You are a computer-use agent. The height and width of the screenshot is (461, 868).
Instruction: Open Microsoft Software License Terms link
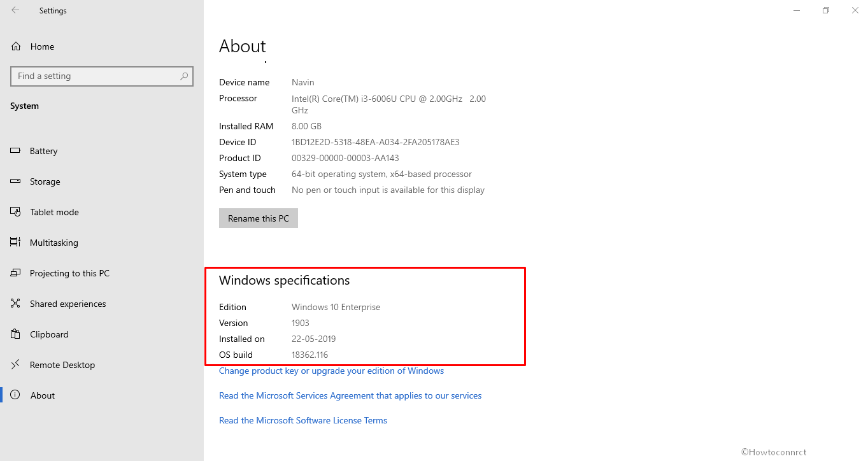coord(303,420)
